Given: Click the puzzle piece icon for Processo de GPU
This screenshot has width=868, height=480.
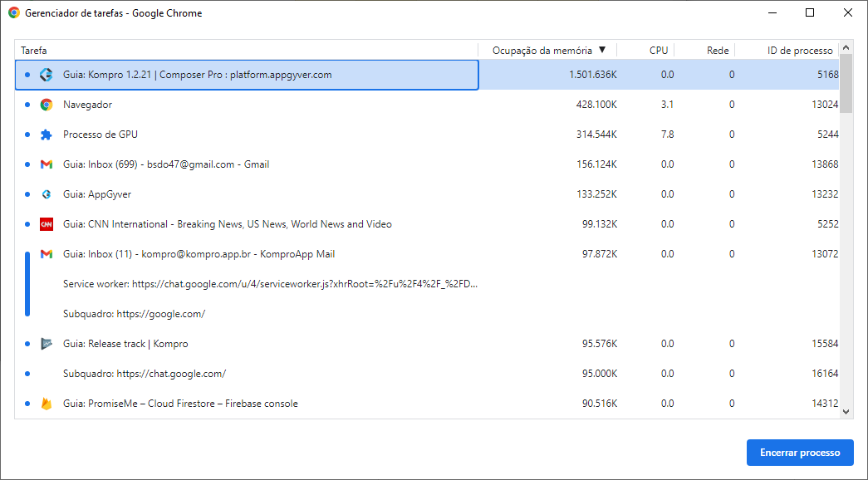Looking at the screenshot, I should coord(47,135).
